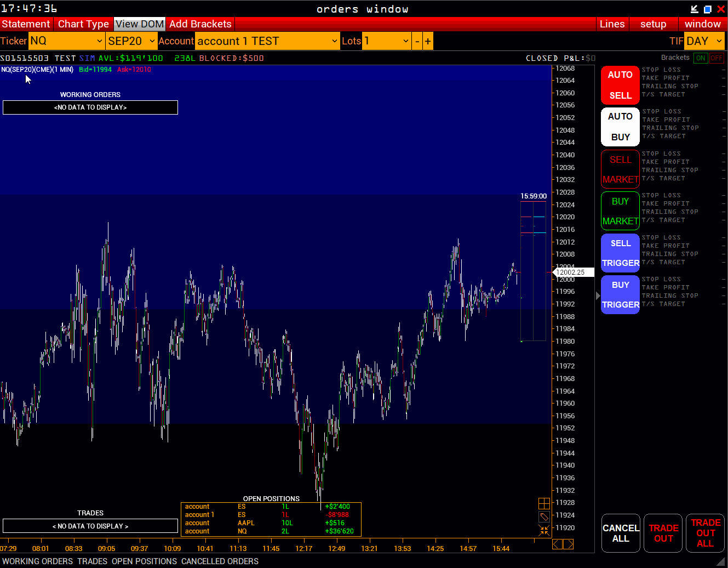The height and width of the screenshot is (568, 728).
Task: Click the plus button to increase lots
Action: pos(428,41)
